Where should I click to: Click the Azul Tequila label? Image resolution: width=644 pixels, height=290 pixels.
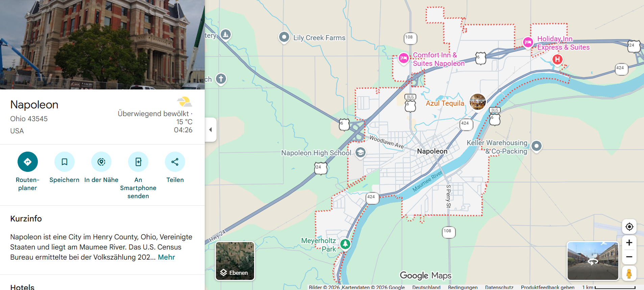pos(445,103)
